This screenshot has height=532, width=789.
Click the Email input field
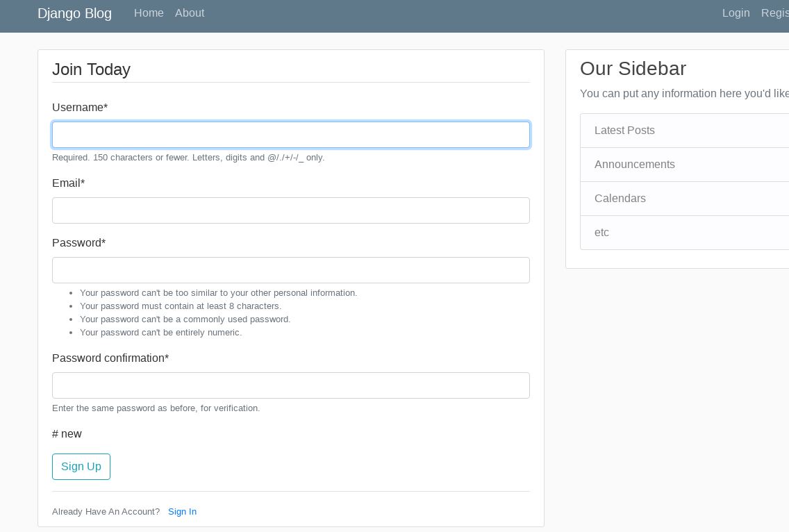(x=291, y=210)
